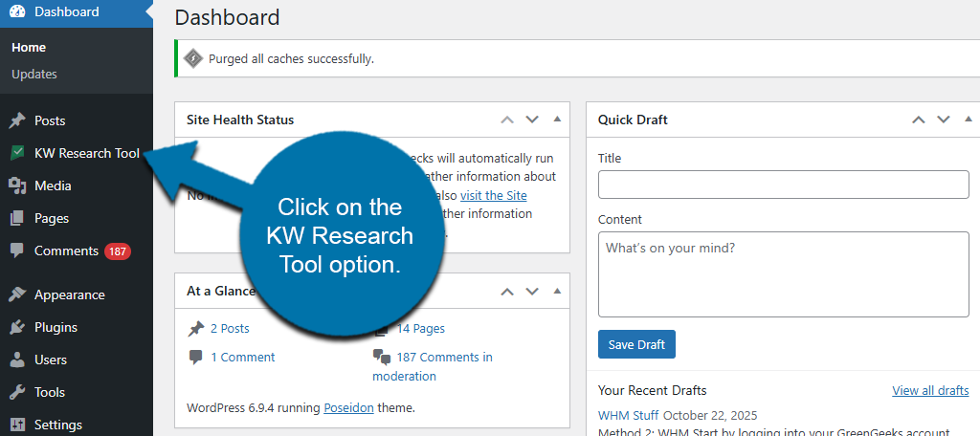The height and width of the screenshot is (436, 980).
Task: Open Updates submenu item
Action: coord(34,74)
